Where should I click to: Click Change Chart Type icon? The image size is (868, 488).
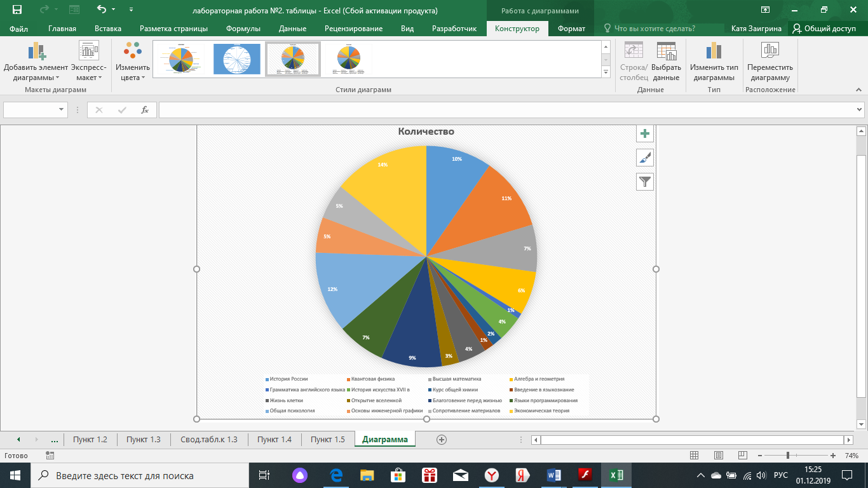[714, 51]
